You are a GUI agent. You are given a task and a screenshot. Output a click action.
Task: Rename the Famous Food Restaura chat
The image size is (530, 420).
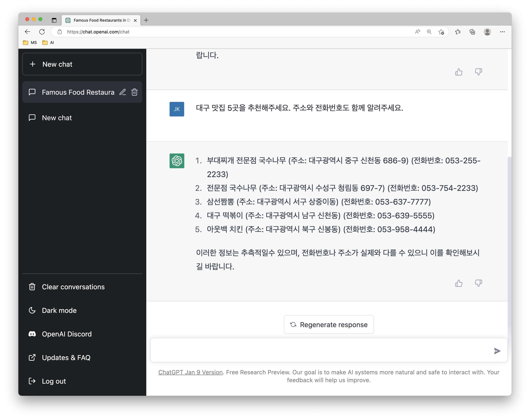tap(123, 92)
